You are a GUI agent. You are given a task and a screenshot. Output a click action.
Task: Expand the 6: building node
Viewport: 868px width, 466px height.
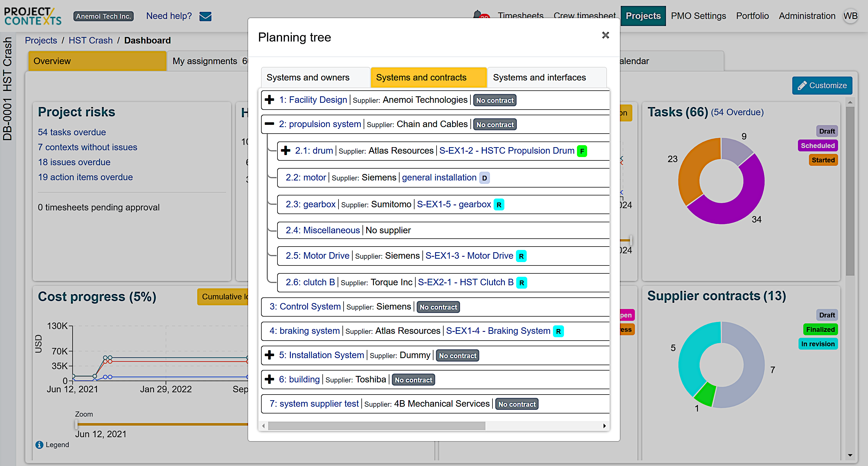(x=269, y=379)
